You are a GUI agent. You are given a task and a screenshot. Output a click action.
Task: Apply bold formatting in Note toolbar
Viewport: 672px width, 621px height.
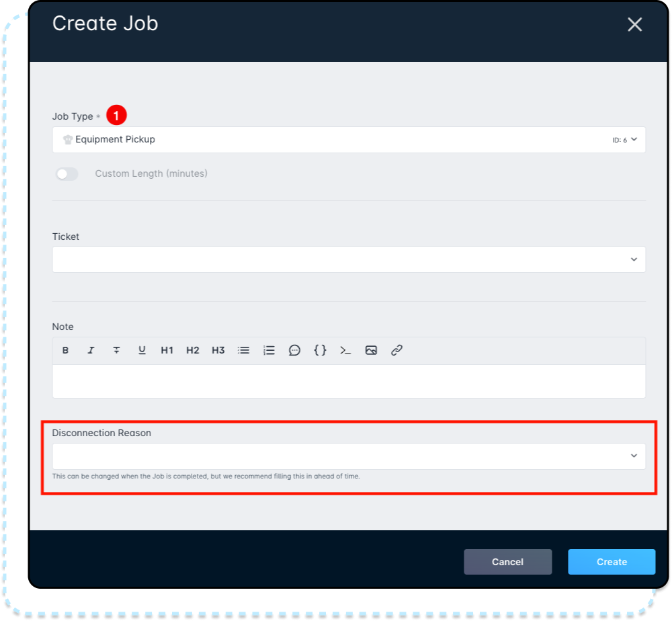(65, 350)
